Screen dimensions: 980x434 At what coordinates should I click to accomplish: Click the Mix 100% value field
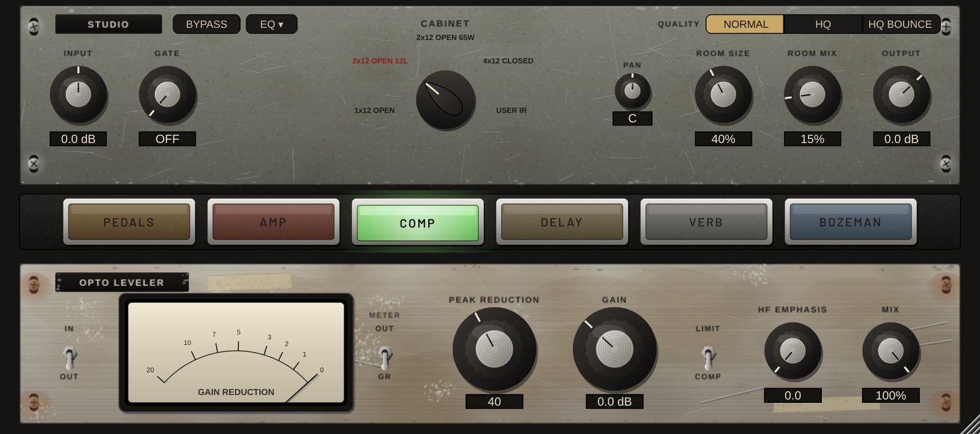(x=891, y=395)
